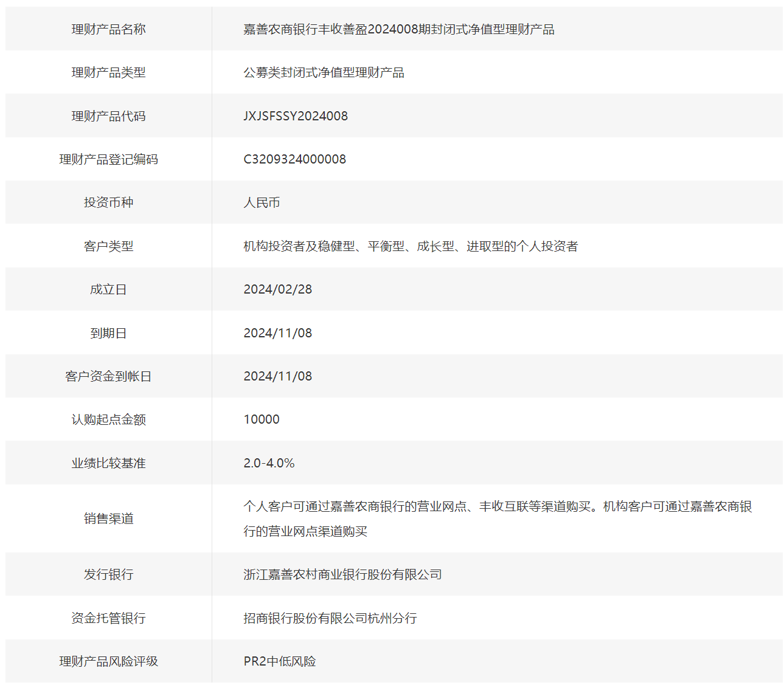Click the label '理财产品风险评级'
The width and height of the screenshot is (784, 685).
108,661
